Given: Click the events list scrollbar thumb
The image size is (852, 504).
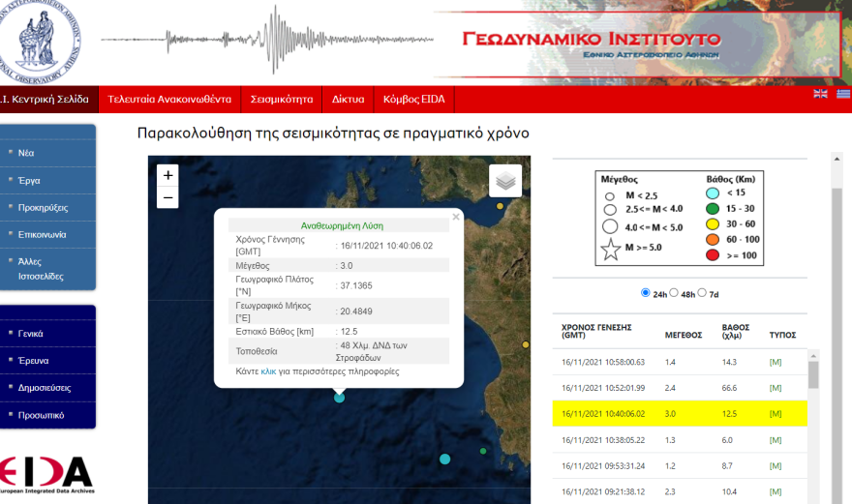Looking at the screenshot, I should (x=813, y=374).
